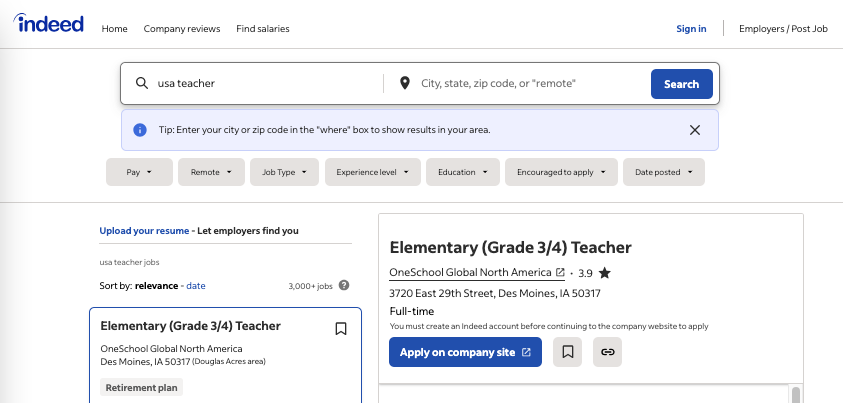843x403 pixels.
Task: Click the location input field
Action: (525, 84)
